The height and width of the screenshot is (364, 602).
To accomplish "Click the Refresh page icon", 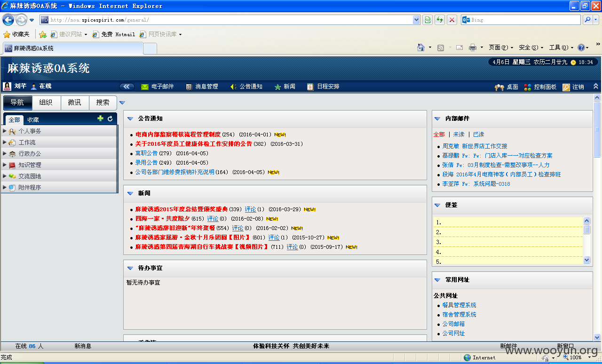I will pyautogui.click(x=440, y=20).
